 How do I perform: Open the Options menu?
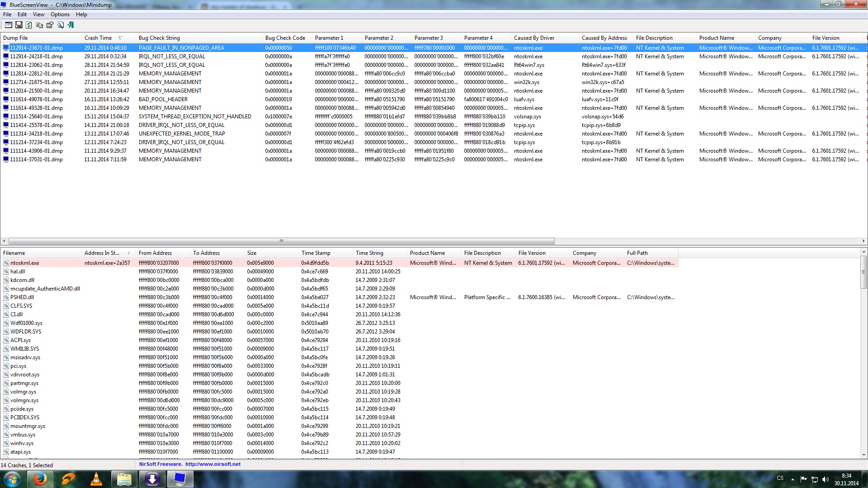(60, 14)
